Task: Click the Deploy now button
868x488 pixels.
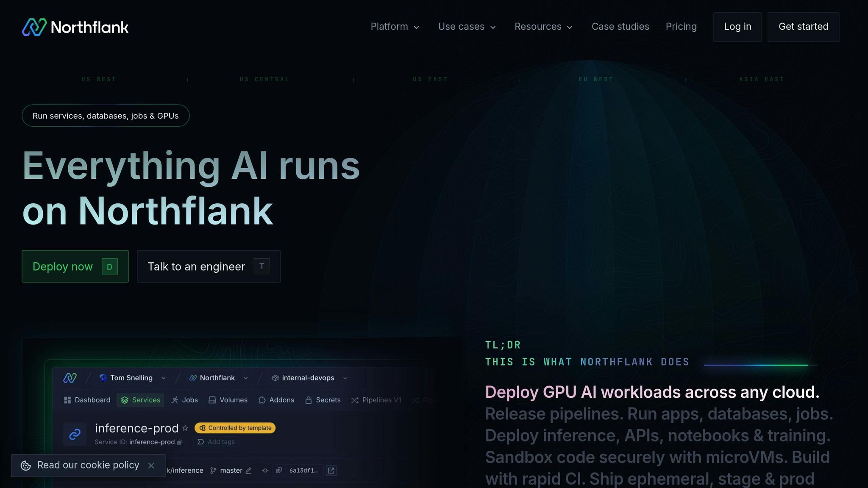Action: (x=75, y=266)
